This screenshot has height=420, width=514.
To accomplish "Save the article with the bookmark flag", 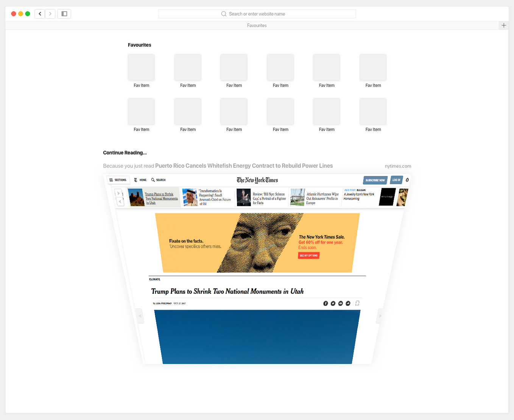I will point(357,303).
